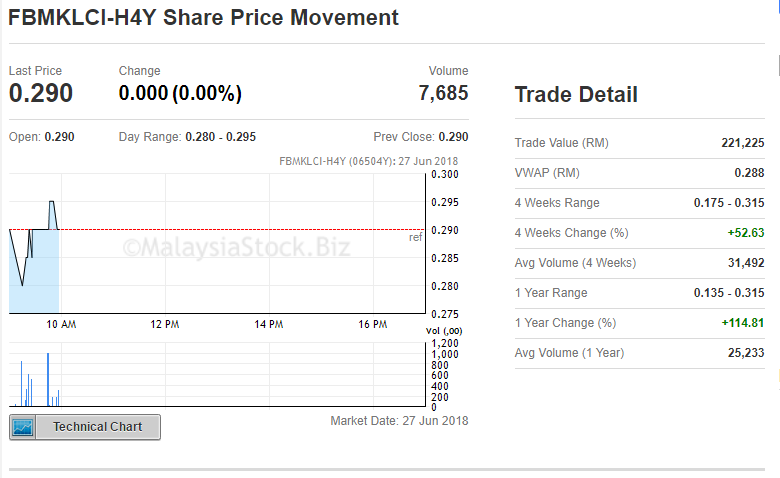Select the 4 Weeks Change percentage +52.63
Viewport: 780px width, 478px height.
click(746, 233)
